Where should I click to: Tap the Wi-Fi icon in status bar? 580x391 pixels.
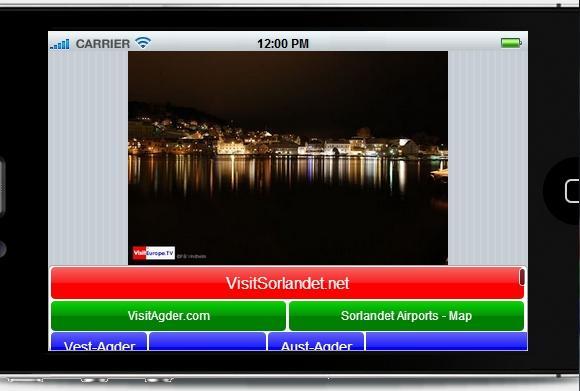tap(143, 43)
